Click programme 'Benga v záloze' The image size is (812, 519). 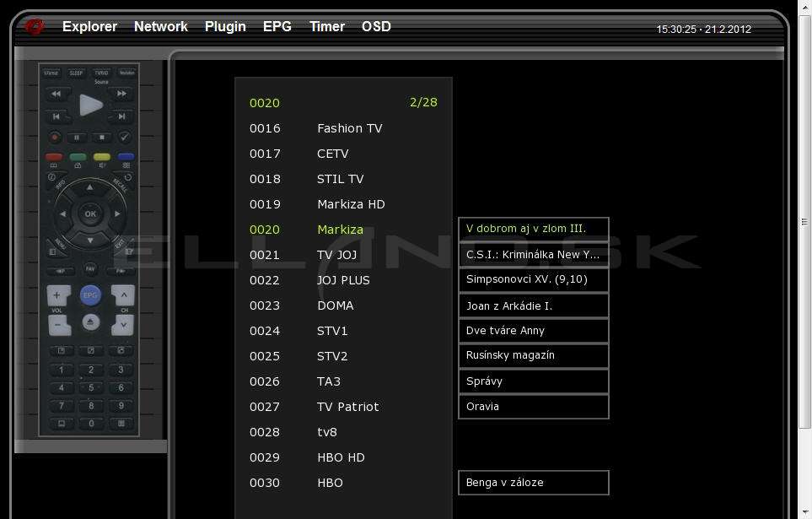tap(534, 482)
